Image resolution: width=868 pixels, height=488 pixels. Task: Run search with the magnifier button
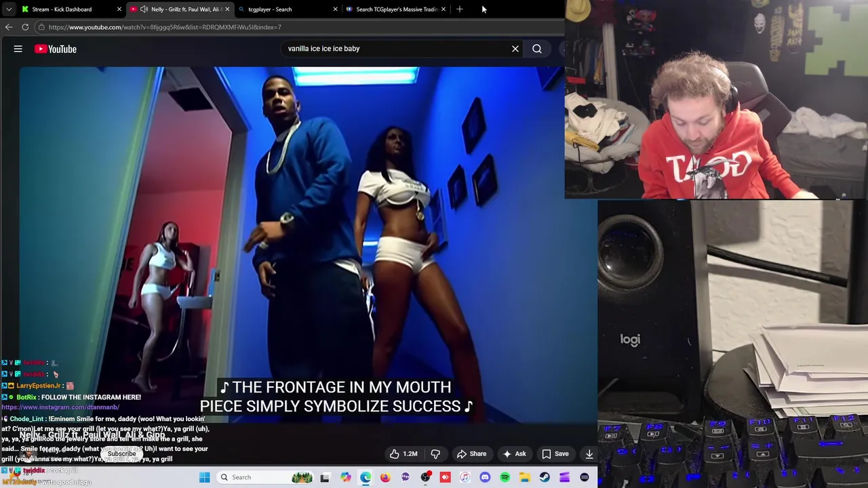(537, 49)
